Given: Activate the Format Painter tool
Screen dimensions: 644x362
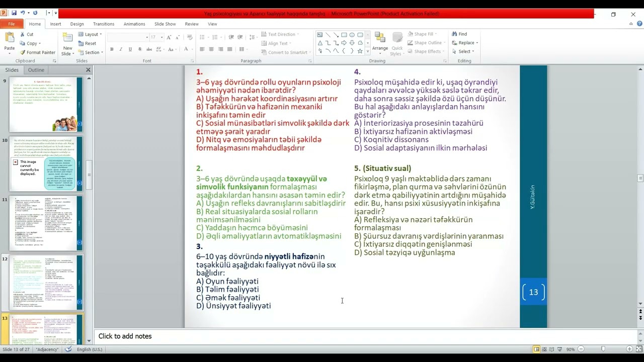Looking at the screenshot, I should coord(37,52).
